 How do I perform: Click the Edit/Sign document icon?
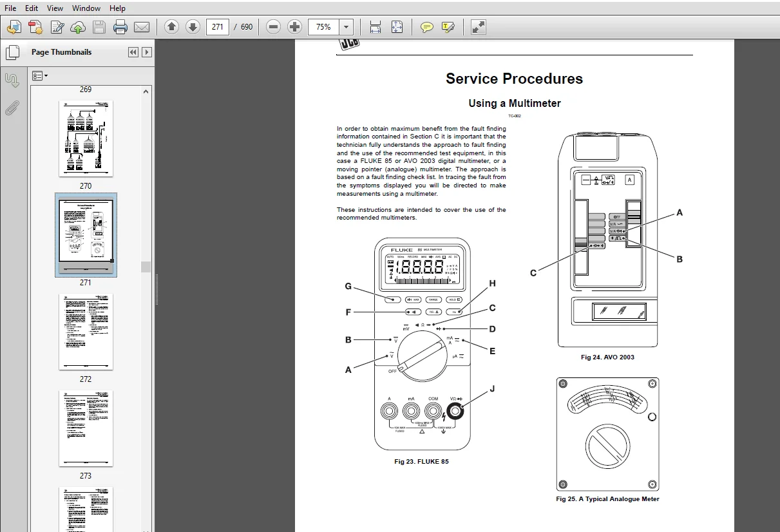[57, 27]
